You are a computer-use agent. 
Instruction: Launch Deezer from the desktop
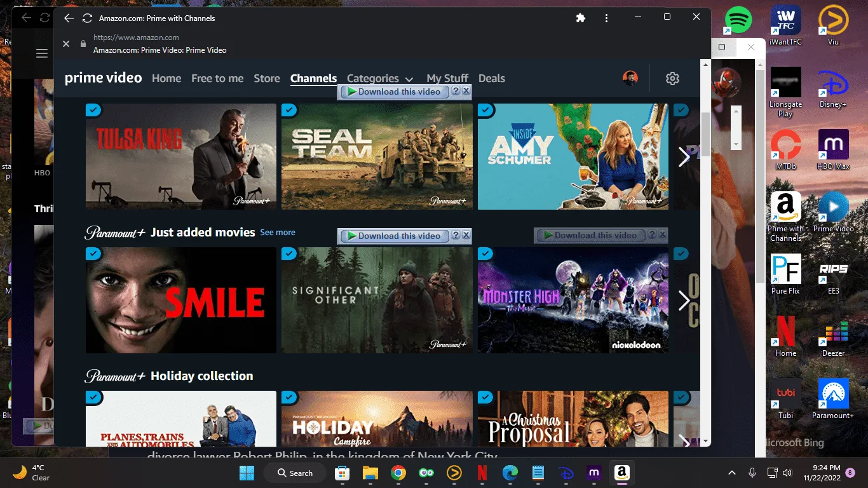pos(833,337)
